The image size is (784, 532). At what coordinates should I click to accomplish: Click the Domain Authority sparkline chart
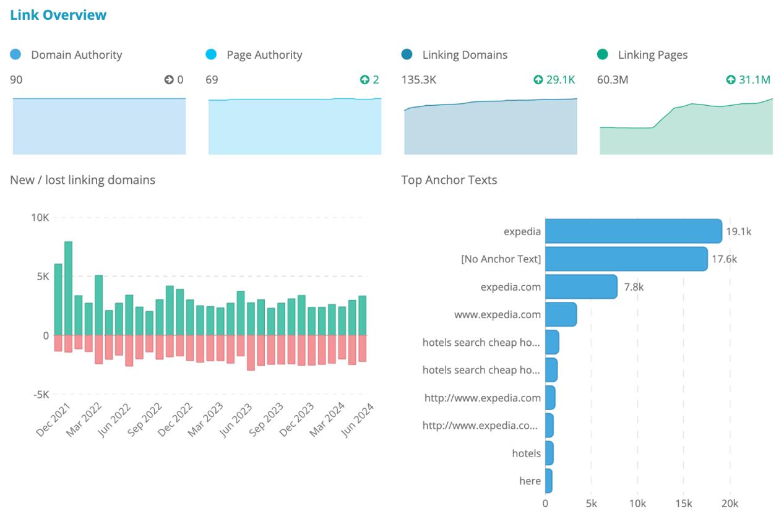click(99, 126)
